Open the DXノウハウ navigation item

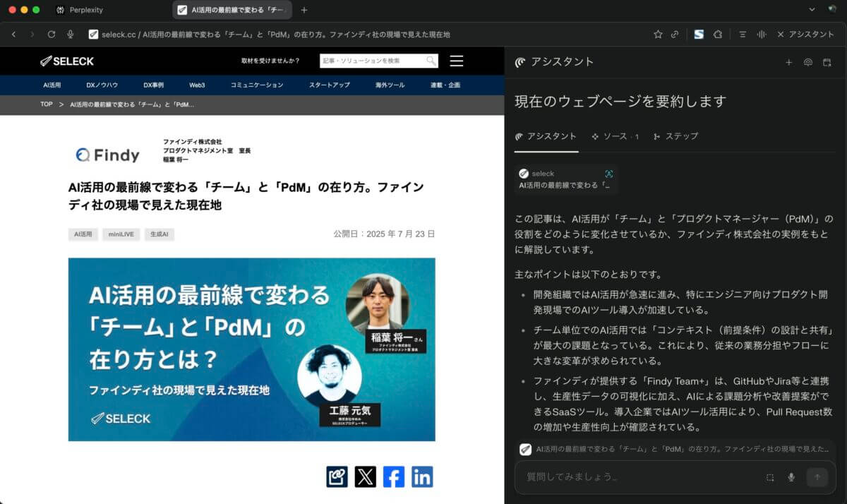(102, 85)
